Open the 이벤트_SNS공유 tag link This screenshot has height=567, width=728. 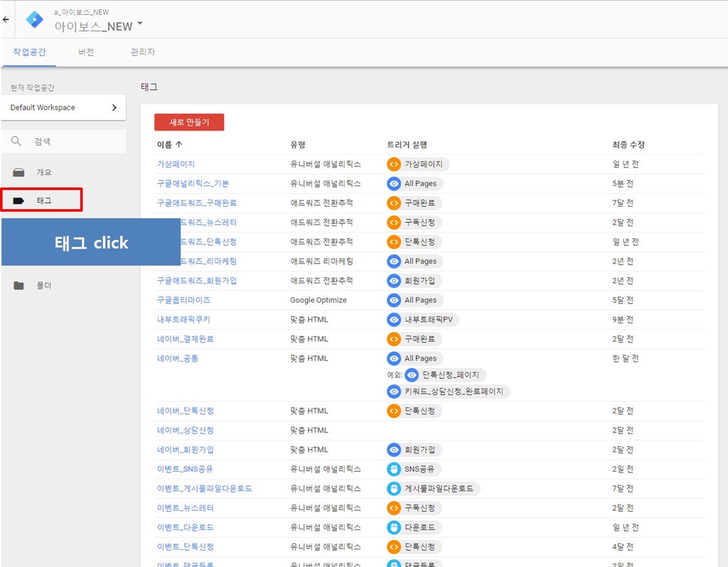tap(186, 469)
